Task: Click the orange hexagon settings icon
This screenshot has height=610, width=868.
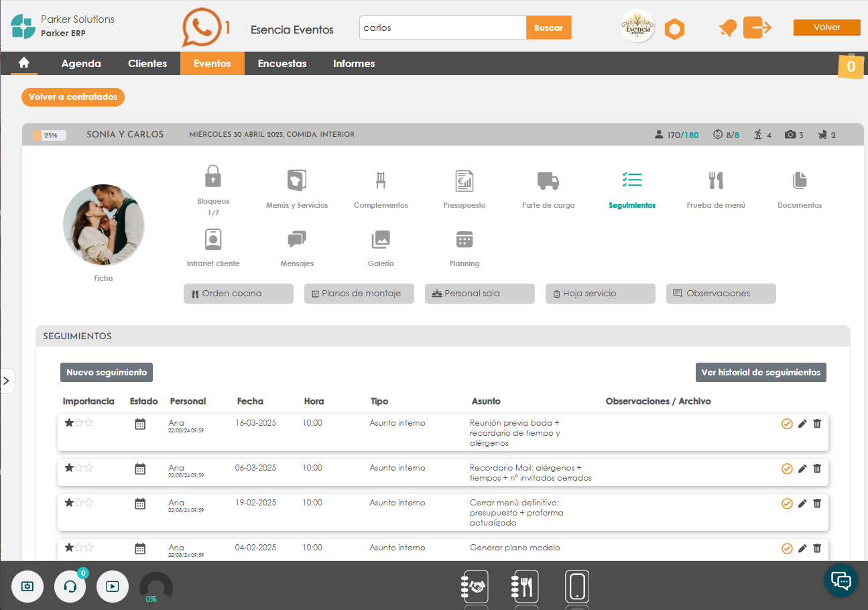Action: [x=674, y=29]
